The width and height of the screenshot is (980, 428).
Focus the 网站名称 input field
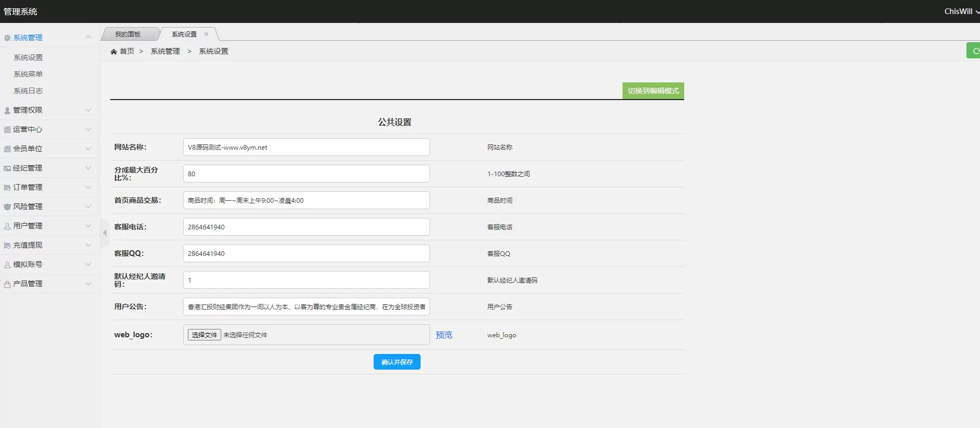click(306, 147)
